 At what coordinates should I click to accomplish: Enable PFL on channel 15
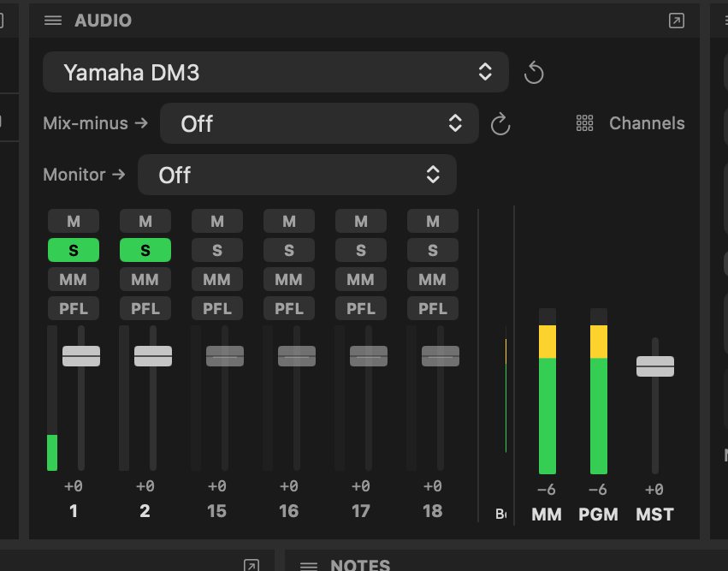pos(217,308)
